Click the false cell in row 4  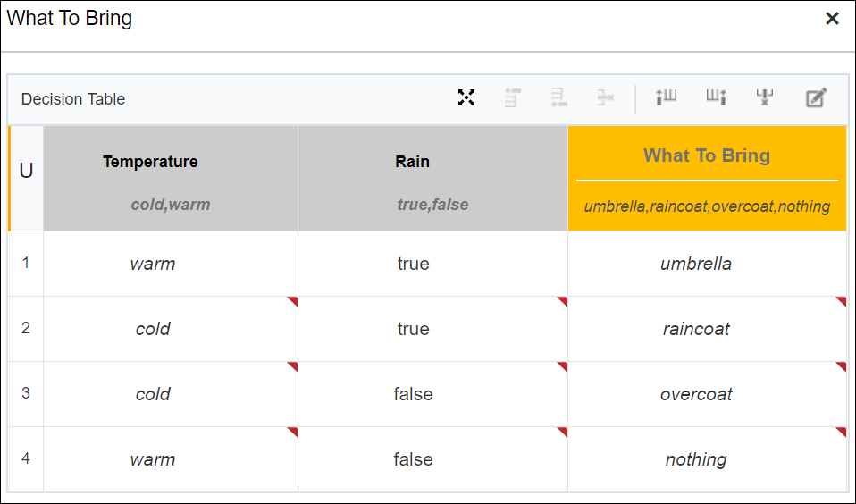(x=432, y=458)
